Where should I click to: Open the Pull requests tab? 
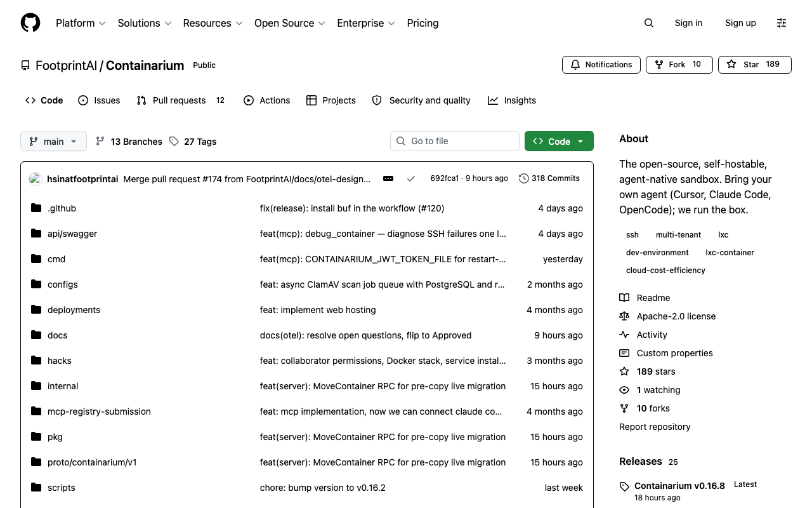coord(181,100)
